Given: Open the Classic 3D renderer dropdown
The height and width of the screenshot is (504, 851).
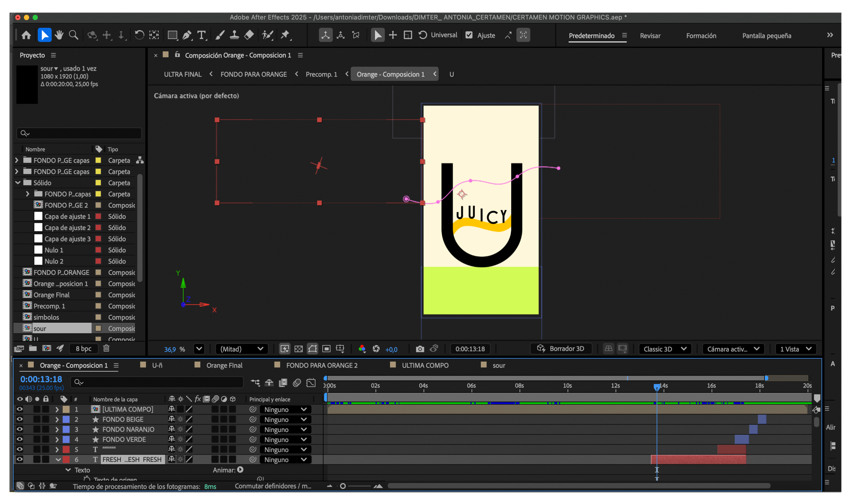Looking at the screenshot, I should [x=665, y=349].
